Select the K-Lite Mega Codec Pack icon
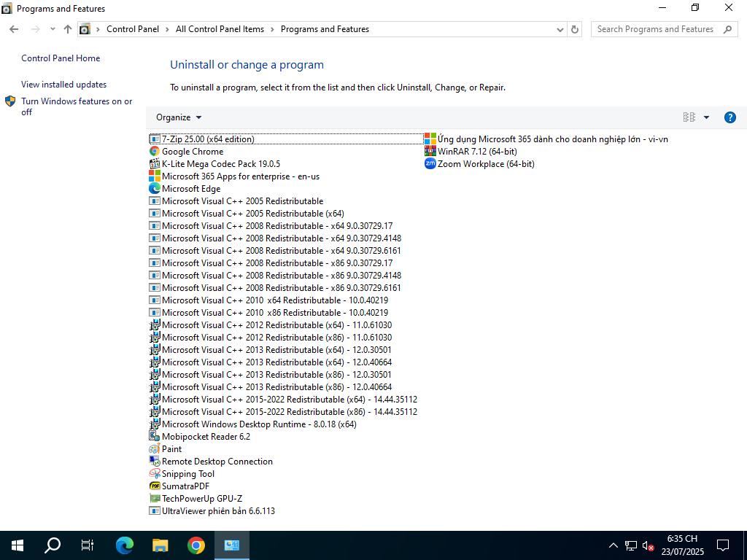The height and width of the screenshot is (560, 747). (x=155, y=164)
